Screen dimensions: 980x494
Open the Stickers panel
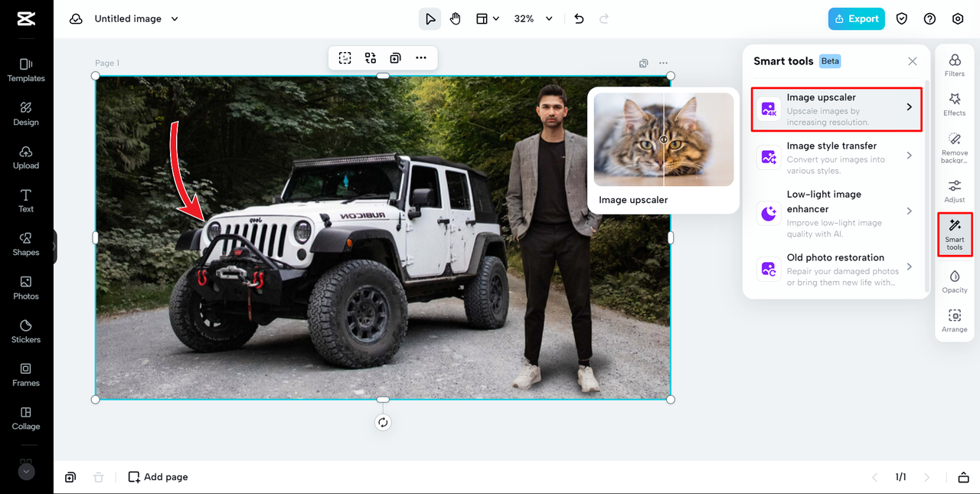click(26, 332)
